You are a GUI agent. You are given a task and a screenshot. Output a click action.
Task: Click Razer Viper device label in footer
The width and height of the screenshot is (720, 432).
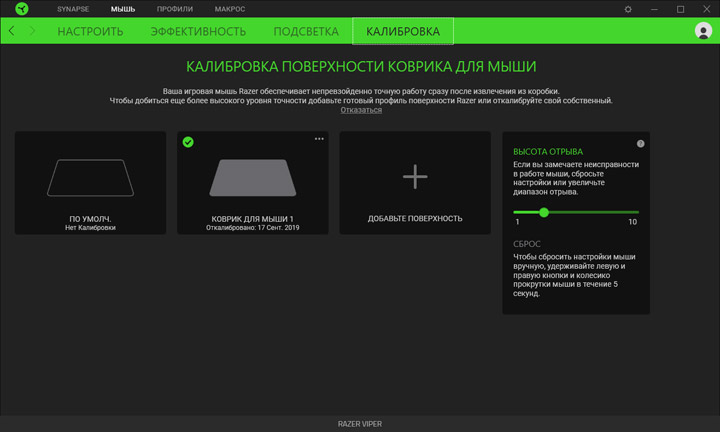(360, 424)
